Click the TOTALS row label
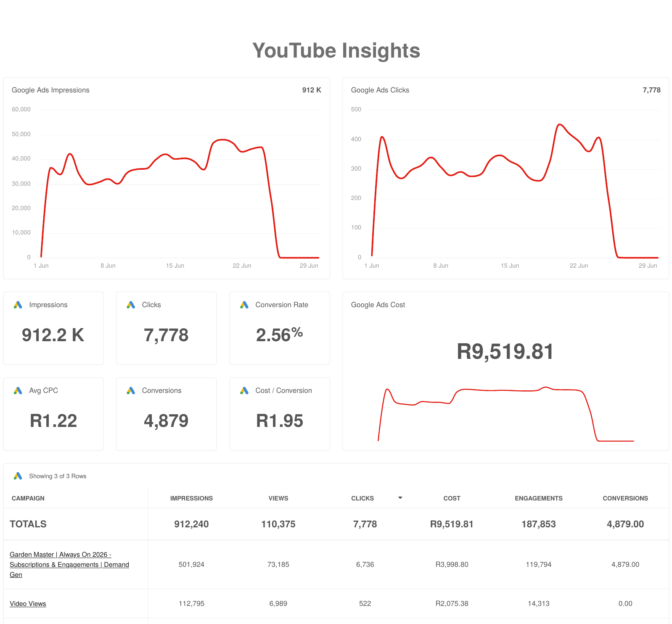This screenshot has width=672, height=624. point(28,524)
